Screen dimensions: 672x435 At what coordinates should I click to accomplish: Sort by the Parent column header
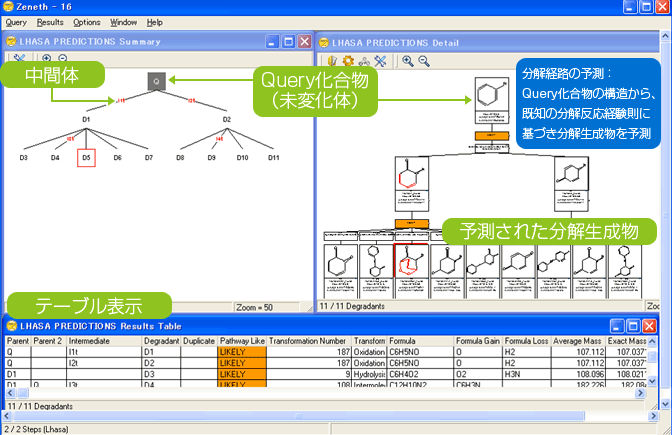(18, 341)
